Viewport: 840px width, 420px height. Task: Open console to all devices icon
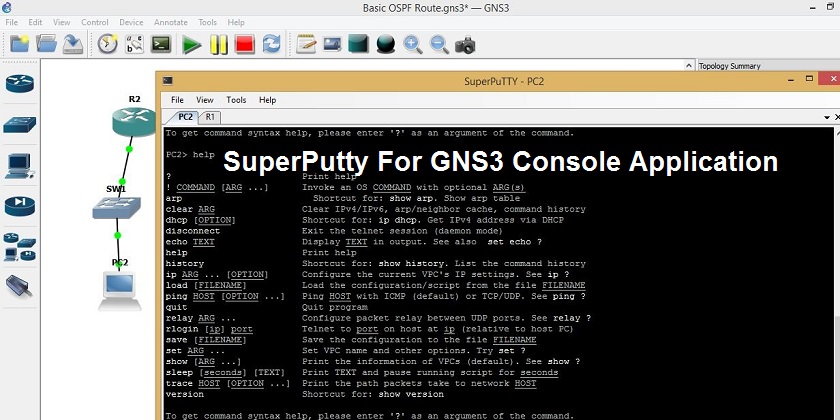pos(161,44)
